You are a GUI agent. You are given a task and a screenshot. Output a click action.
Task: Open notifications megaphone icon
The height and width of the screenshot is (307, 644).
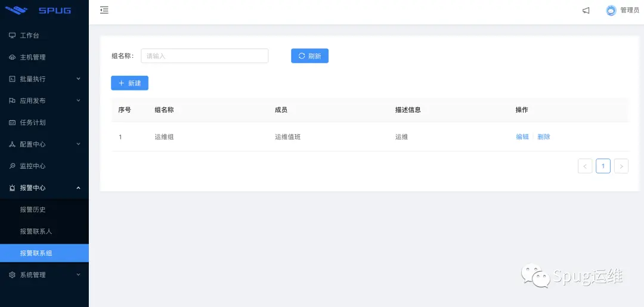[586, 11]
